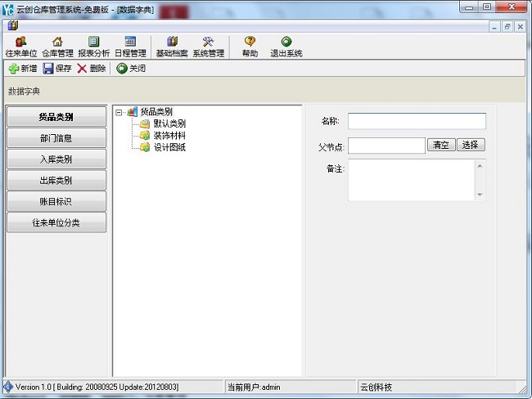Select the 货品类别 root node label
The image size is (532, 399).
tap(156, 111)
